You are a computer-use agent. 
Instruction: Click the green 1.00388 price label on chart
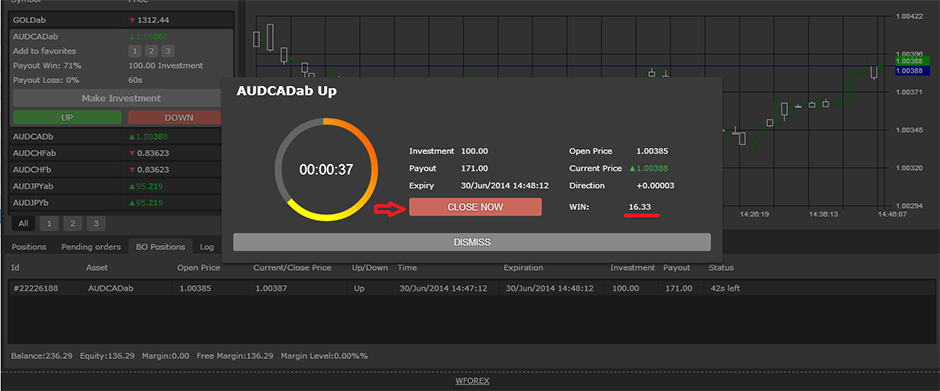click(x=911, y=61)
